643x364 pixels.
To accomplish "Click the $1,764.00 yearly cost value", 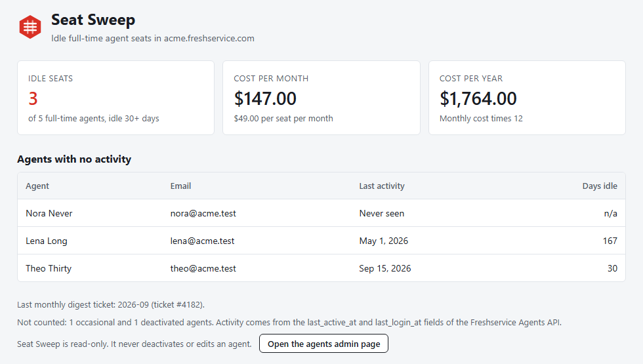I will (x=478, y=99).
